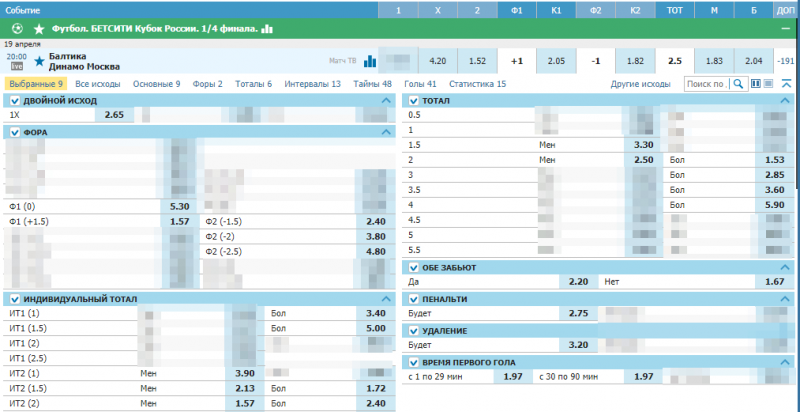800x412 pixels.
Task: Uncheck the ДВОЙНОЙ ИСХОД checkbox
Action: pos(14,101)
